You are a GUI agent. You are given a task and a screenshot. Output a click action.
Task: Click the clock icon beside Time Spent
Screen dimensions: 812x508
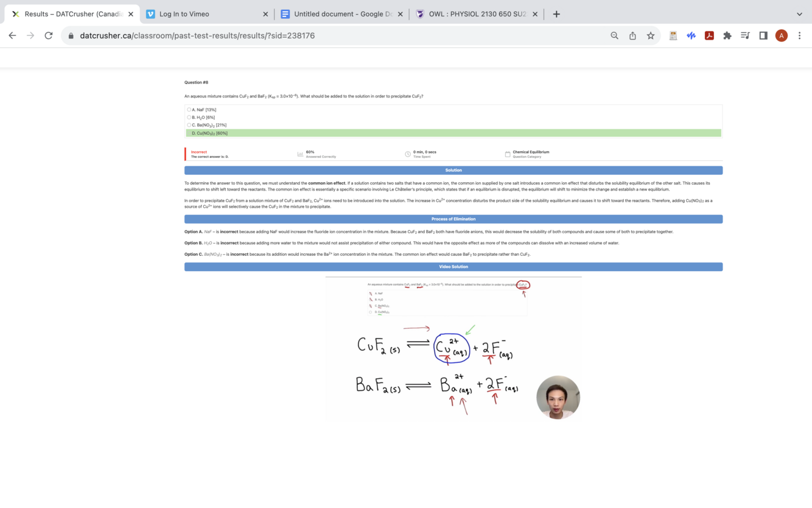(x=408, y=154)
